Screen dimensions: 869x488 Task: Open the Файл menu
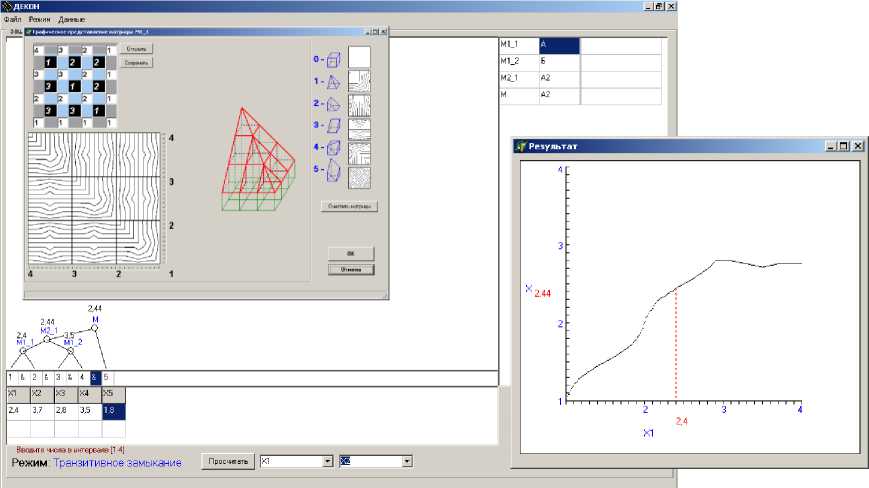(12, 19)
